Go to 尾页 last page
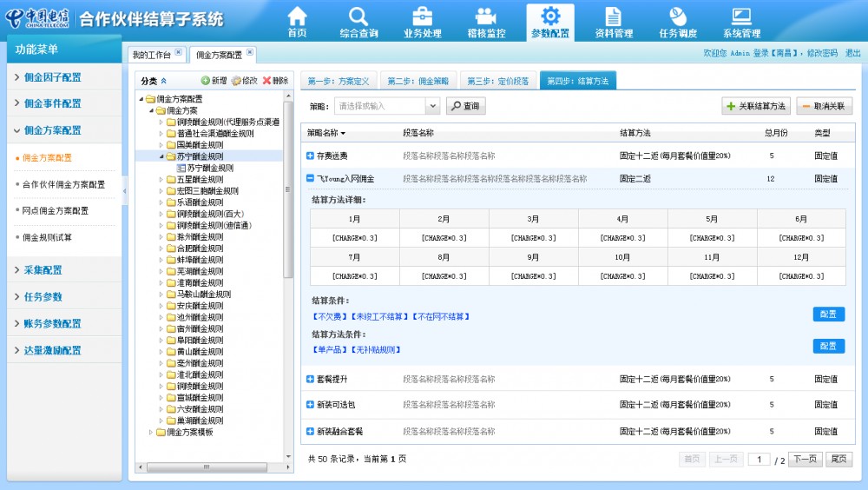868x490 pixels. pyautogui.click(x=838, y=459)
